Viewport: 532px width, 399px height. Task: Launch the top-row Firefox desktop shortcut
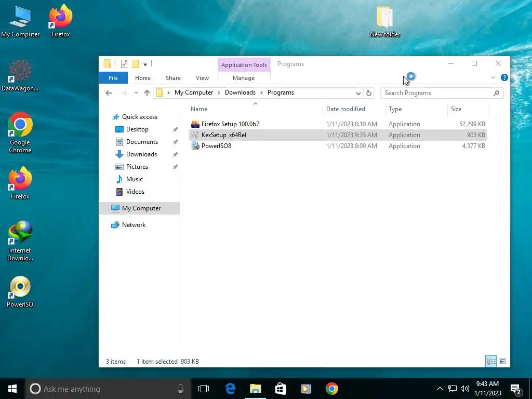(60, 21)
